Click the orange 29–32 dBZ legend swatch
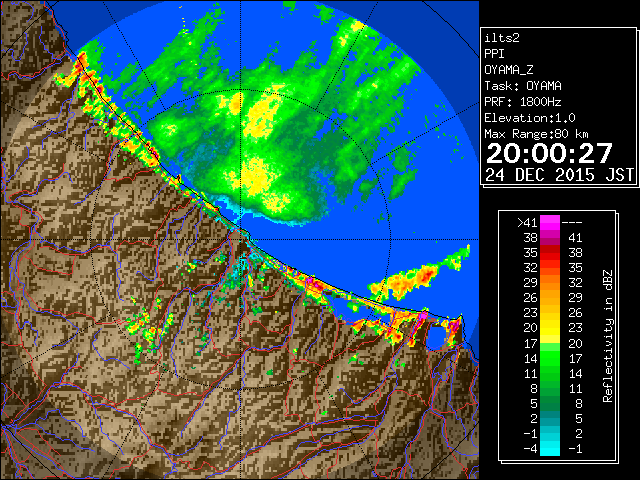The height and width of the screenshot is (480, 640). point(550,283)
